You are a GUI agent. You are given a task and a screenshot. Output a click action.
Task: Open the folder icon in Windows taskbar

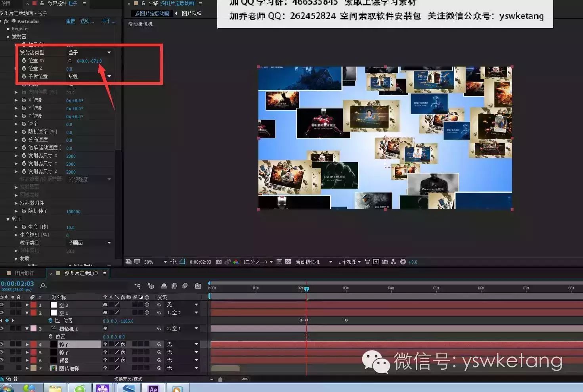55,388
